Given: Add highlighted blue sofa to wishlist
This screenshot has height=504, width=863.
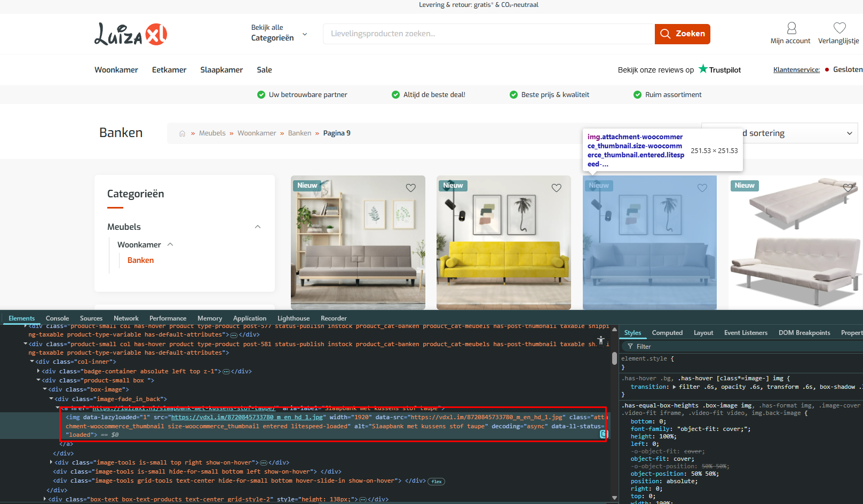Looking at the screenshot, I should [x=702, y=188].
